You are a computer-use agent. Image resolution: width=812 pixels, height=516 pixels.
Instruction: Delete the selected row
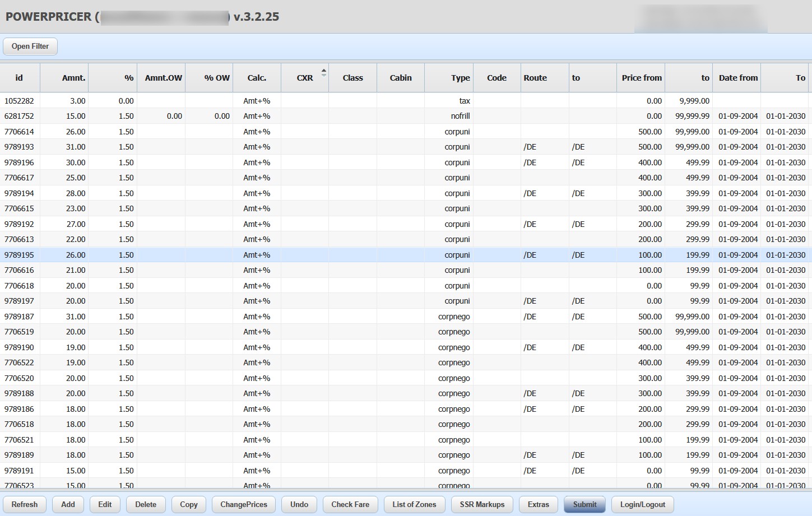[146, 504]
